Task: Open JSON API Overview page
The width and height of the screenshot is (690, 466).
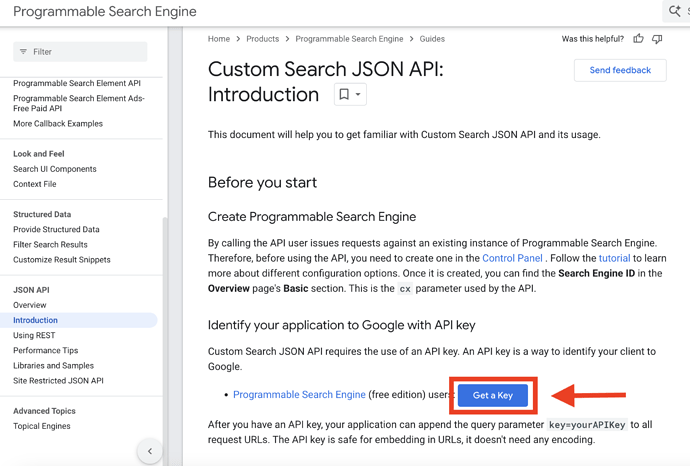Action: click(x=29, y=305)
